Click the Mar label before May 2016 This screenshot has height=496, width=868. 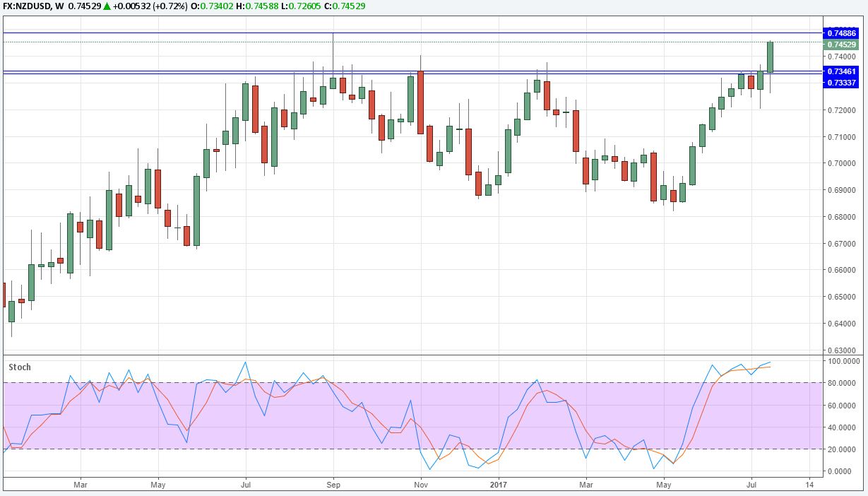81,485
